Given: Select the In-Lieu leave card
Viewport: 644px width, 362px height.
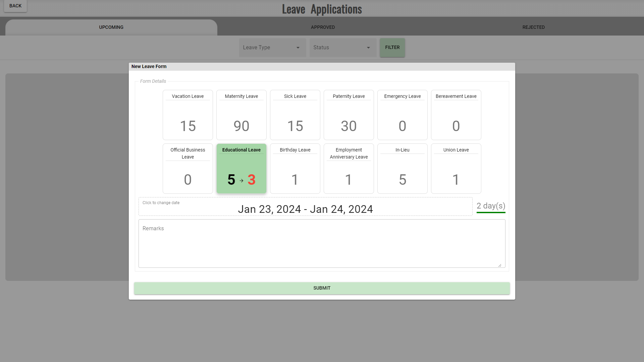Looking at the screenshot, I should [x=402, y=169].
